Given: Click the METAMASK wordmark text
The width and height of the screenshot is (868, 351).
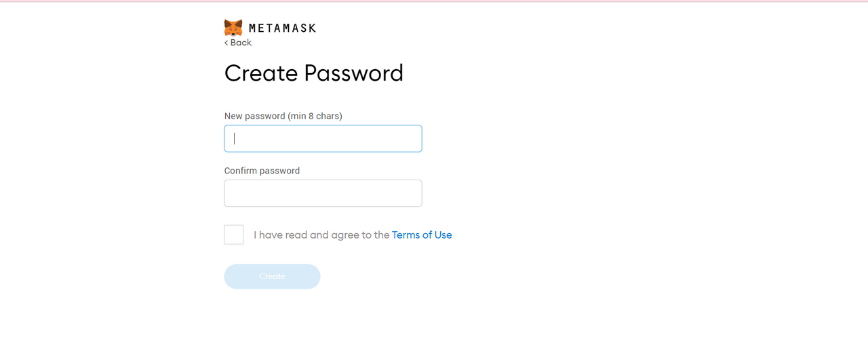Looking at the screenshot, I should point(282,28).
